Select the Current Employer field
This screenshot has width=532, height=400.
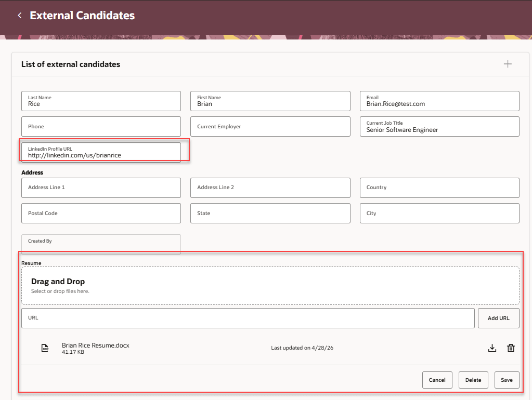[270, 126]
